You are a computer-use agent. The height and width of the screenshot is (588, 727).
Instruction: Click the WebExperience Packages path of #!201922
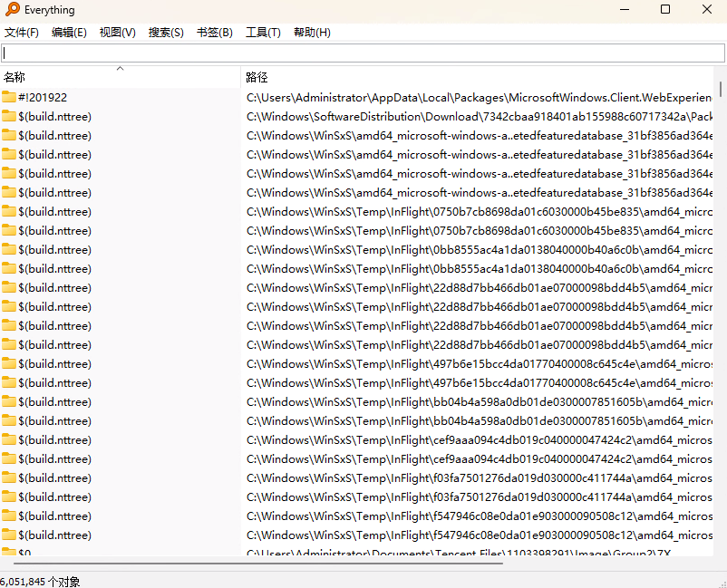(x=480, y=97)
